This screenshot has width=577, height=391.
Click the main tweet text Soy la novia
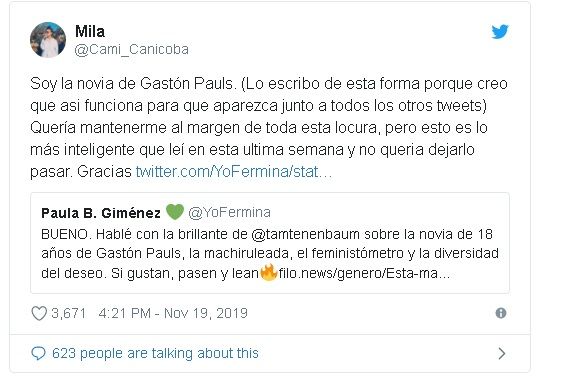click(269, 128)
